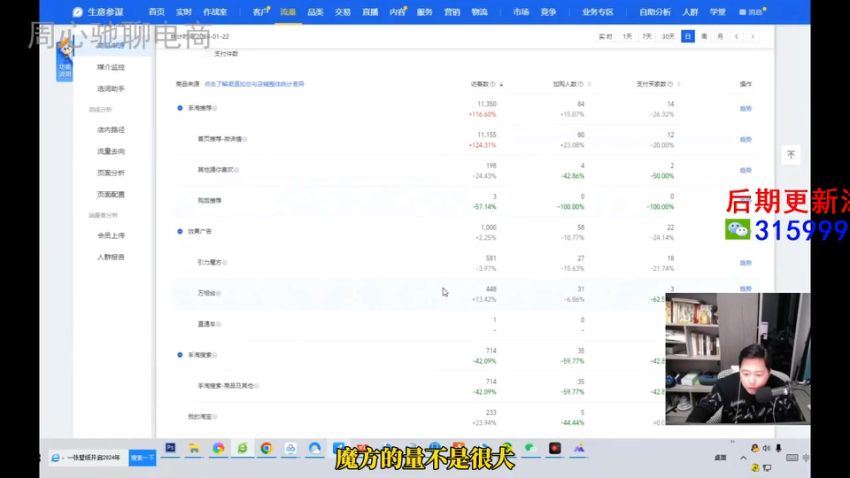Screen dimensions: 850x478
Task: Open 流量去向 in the left sidebar
Action: click(x=111, y=151)
